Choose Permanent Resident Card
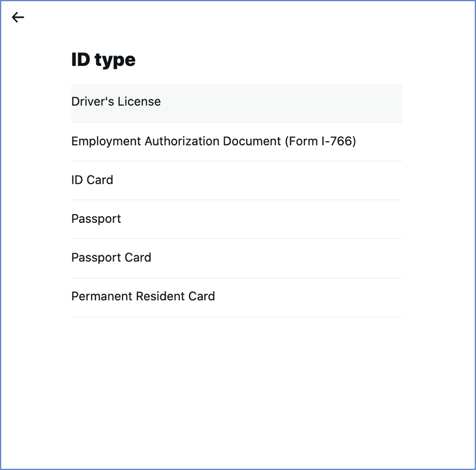The height and width of the screenshot is (470, 476). pos(236,297)
